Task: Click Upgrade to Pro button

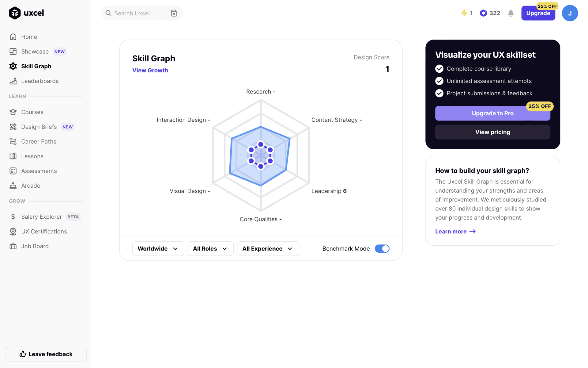Action: (x=492, y=113)
